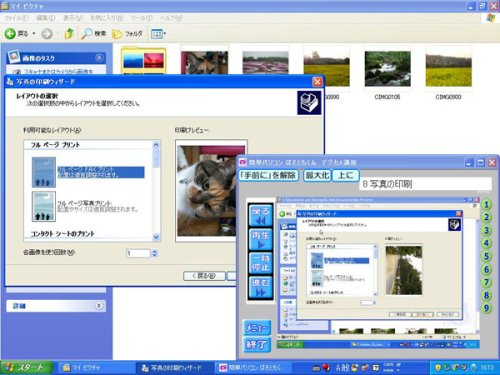Jump to chapter 2 in the tutorial

[486, 217]
